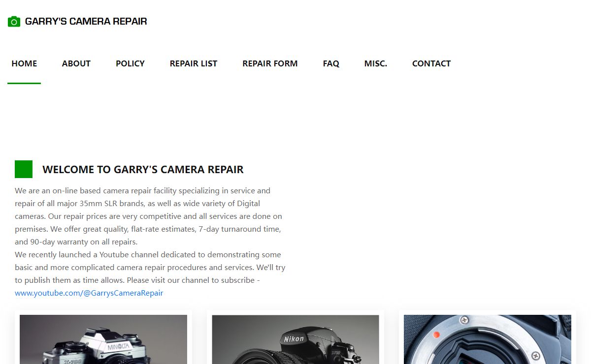
Task: Open the Misc. menu item
Action: [x=376, y=63]
